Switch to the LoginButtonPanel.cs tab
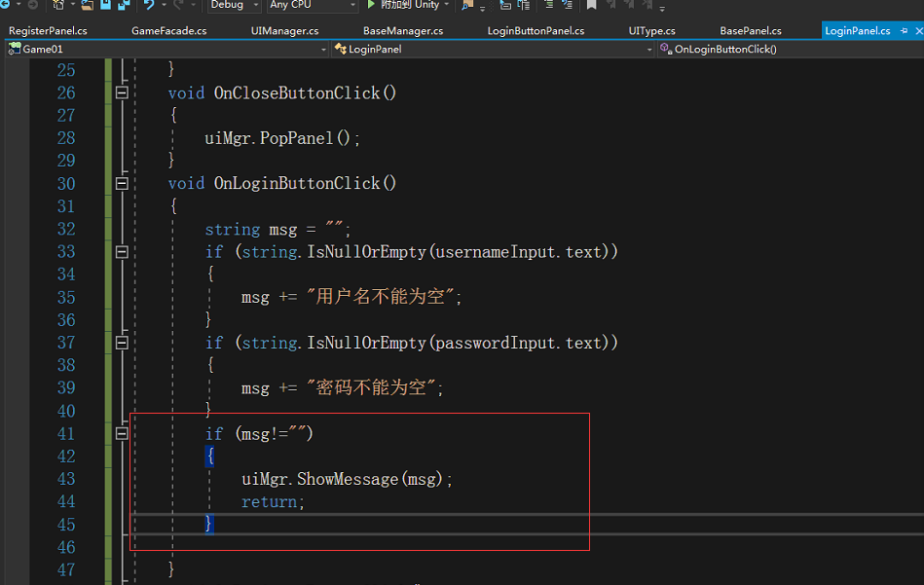 click(x=536, y=30)
